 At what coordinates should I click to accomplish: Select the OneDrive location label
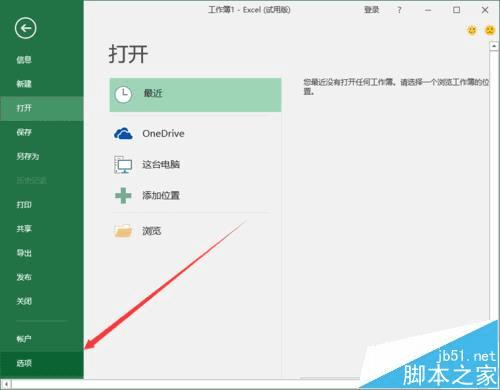(163, 134)
